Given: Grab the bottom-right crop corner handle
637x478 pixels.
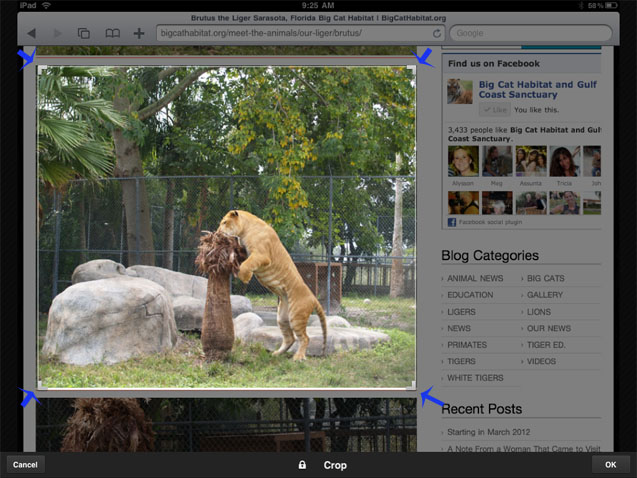Looking at the screenshot, I should coord(413,384).
